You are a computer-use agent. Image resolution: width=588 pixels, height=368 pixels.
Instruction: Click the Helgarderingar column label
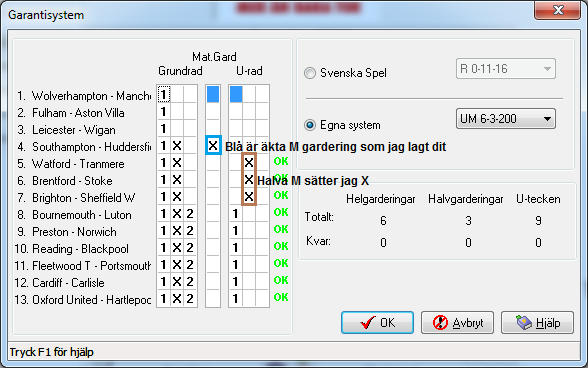[381, 199]
